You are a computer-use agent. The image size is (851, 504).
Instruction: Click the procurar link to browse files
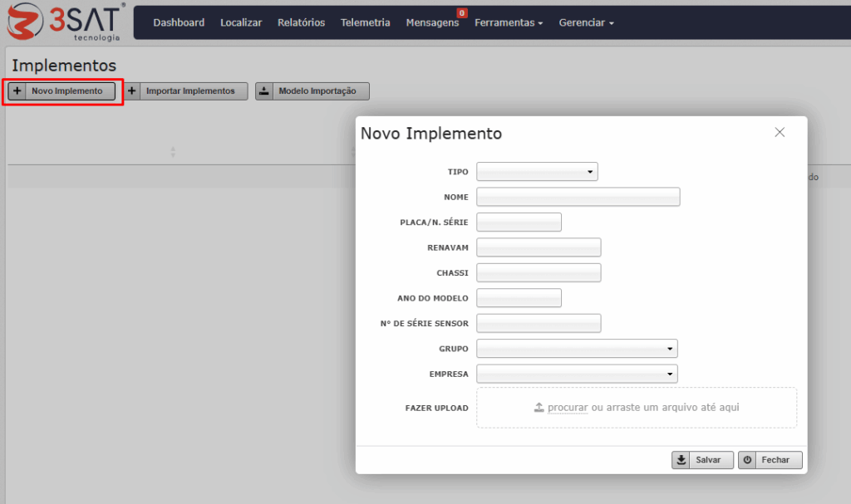coord(568,408)
